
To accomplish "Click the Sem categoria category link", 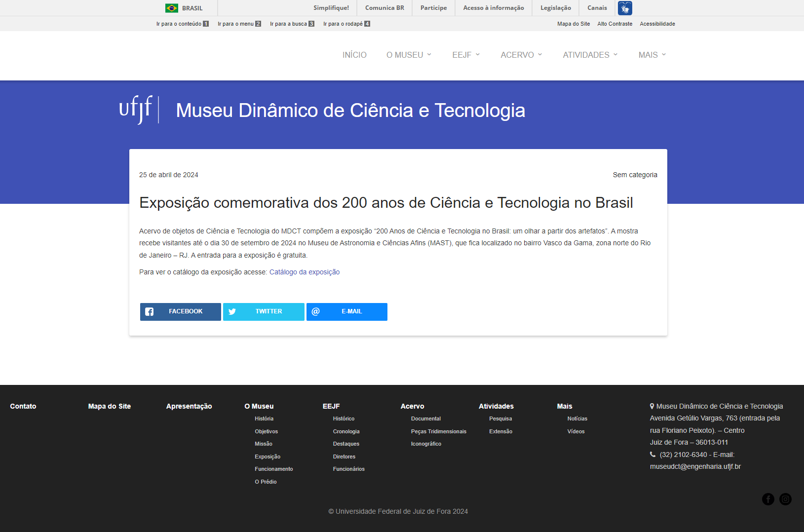I will (x=635, y=175).
